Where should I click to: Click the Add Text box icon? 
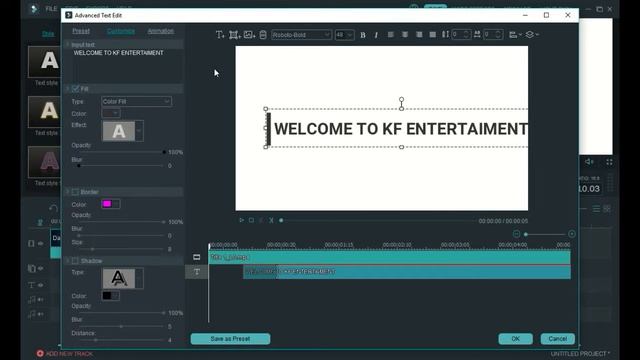tap(220, 35)
